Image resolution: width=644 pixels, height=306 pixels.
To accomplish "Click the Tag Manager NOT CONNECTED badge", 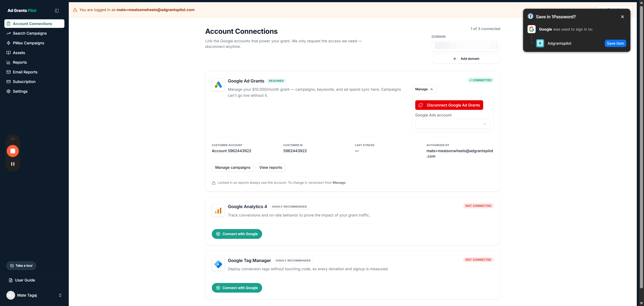I will tap(478, 260).
